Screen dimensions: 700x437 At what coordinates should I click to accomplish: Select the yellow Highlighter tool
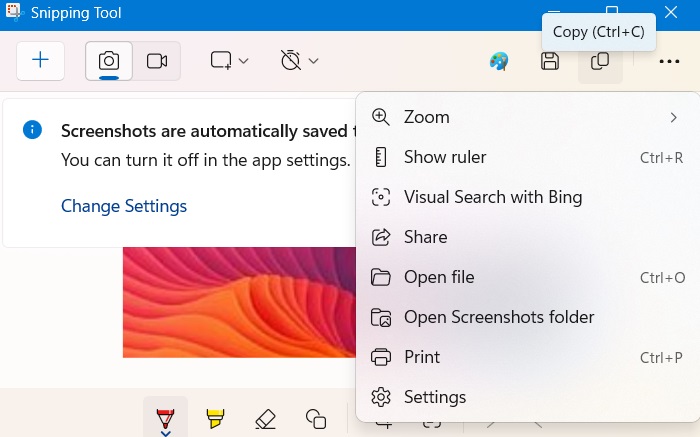click(215, 419)
